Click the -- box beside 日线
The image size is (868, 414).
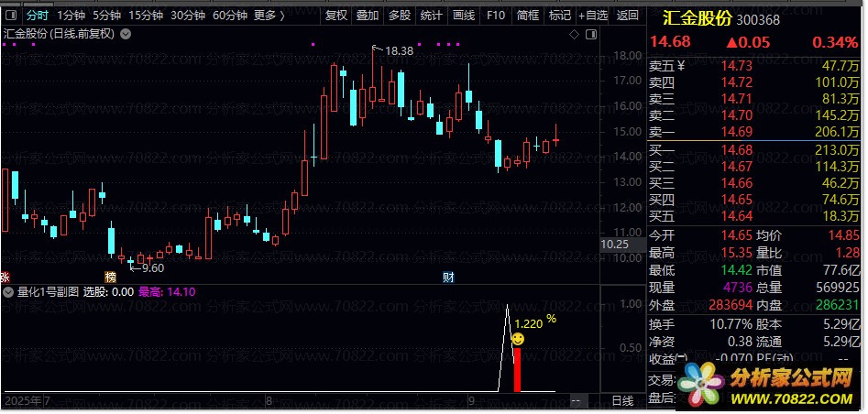click(x=576, y=400)
